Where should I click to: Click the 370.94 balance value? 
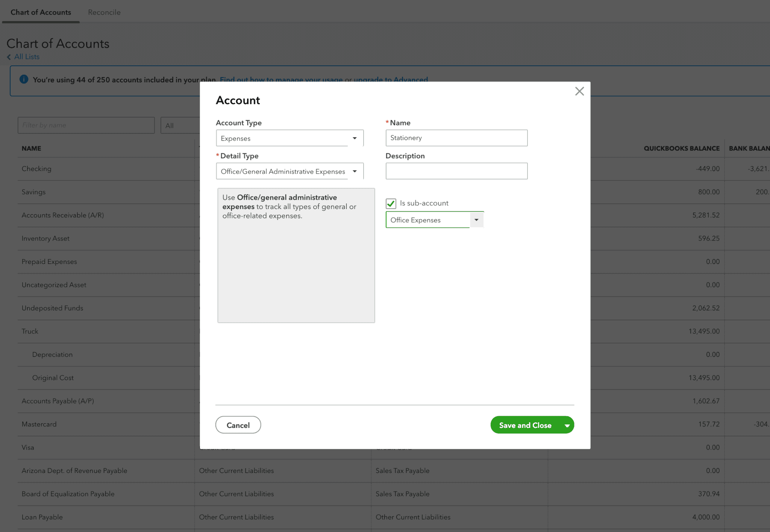(x=709, y=494)
